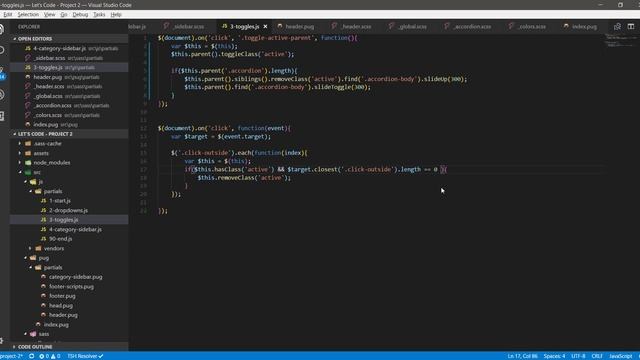Expand the node_modules folder

[51, 162]
